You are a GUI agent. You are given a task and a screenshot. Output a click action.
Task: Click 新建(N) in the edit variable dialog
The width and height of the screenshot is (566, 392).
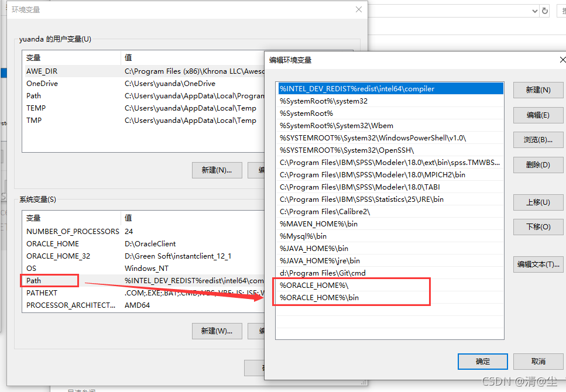tap(538, 90)
